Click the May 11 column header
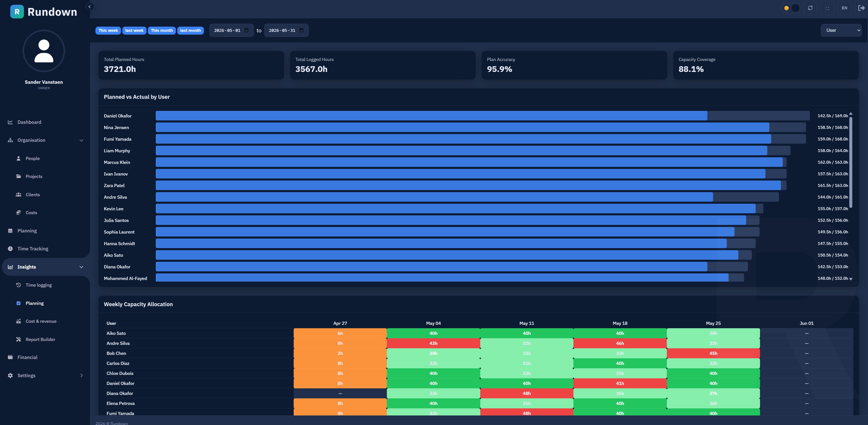 coord(527,324)
